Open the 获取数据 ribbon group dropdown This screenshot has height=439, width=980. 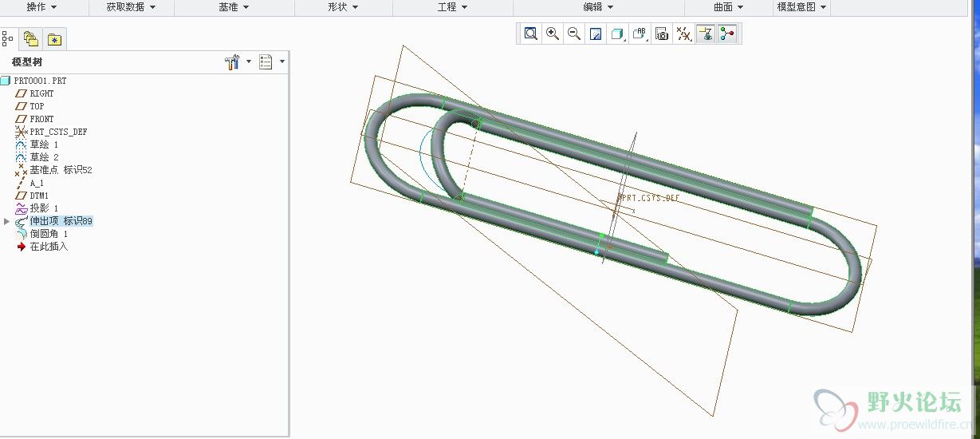click(x=131, y=7)
